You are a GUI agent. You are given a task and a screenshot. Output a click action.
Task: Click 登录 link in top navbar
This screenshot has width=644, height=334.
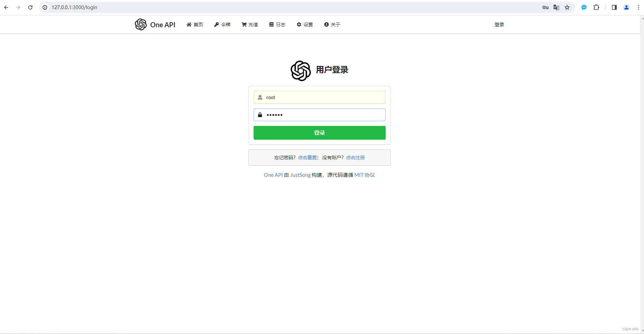pos(499,25)
